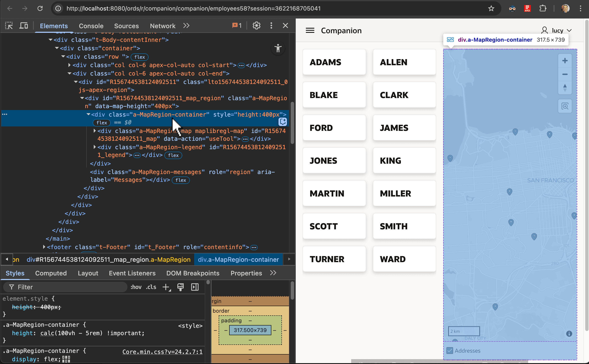Toggle the flex badge on row div
This screenshot has width=589, height=364.
[139, 57]
